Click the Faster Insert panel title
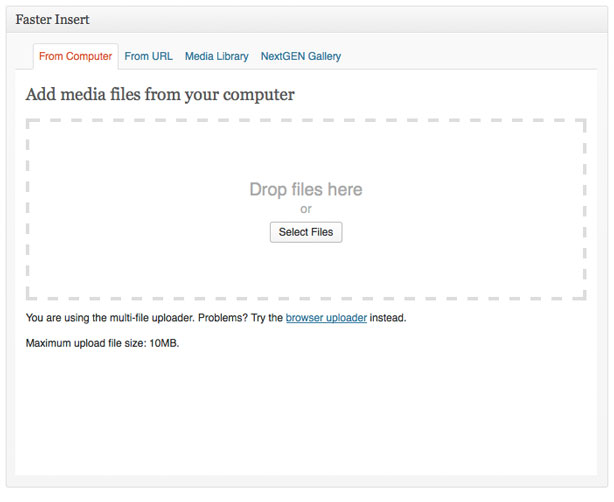614x502 pixels. coord(52,20)
